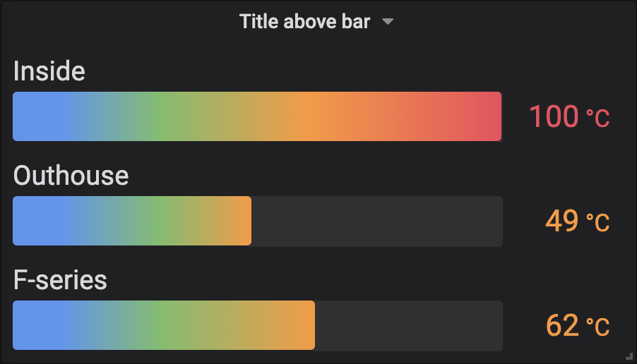637x364 pixels.
Task: Click the empty track of Outhouse bar
Action: click(377, 222)
